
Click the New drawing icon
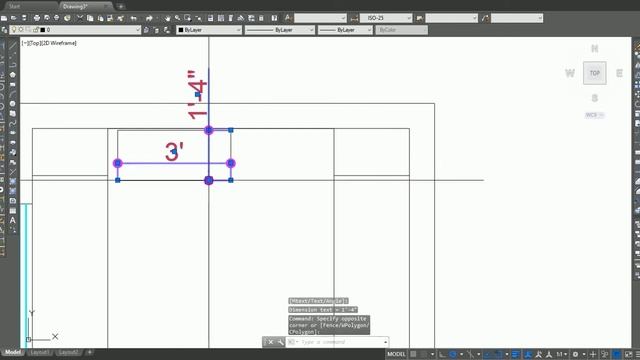tap(4, 18)
